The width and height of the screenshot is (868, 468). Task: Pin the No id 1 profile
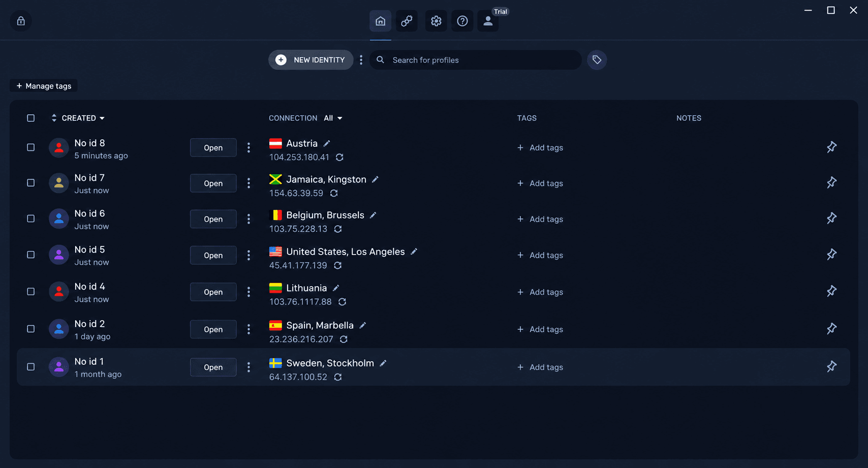[831, 366]
